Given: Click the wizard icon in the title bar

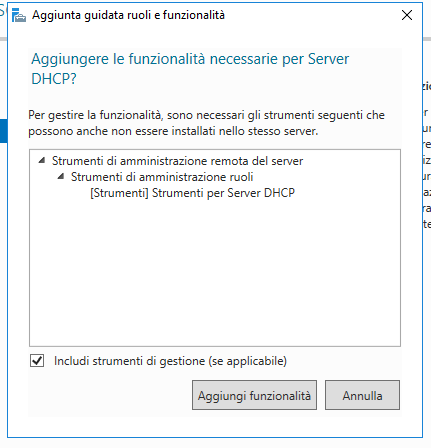Looking at the screenshot, I should click(x=19, y=15).
